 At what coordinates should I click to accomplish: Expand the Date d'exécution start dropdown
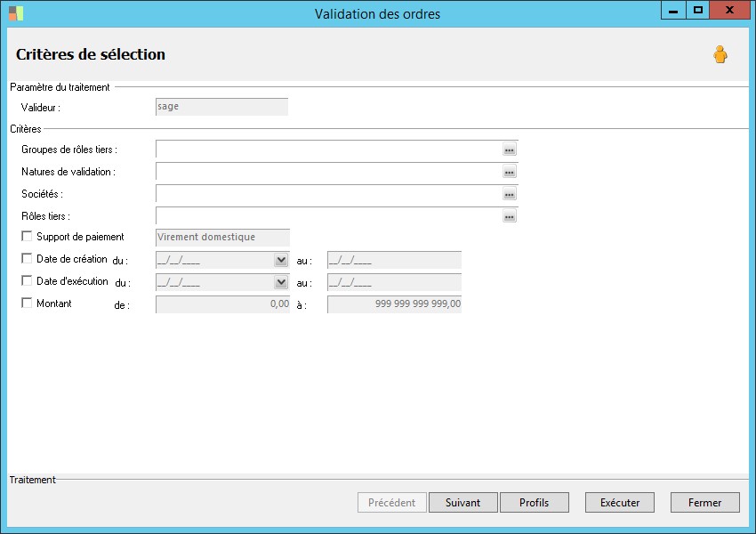coord(281,282)
